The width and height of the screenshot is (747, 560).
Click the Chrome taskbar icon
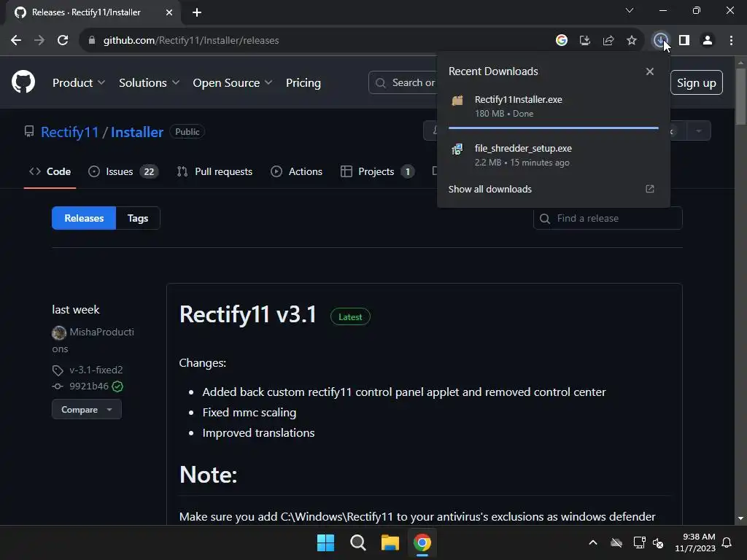pos(422,542)
